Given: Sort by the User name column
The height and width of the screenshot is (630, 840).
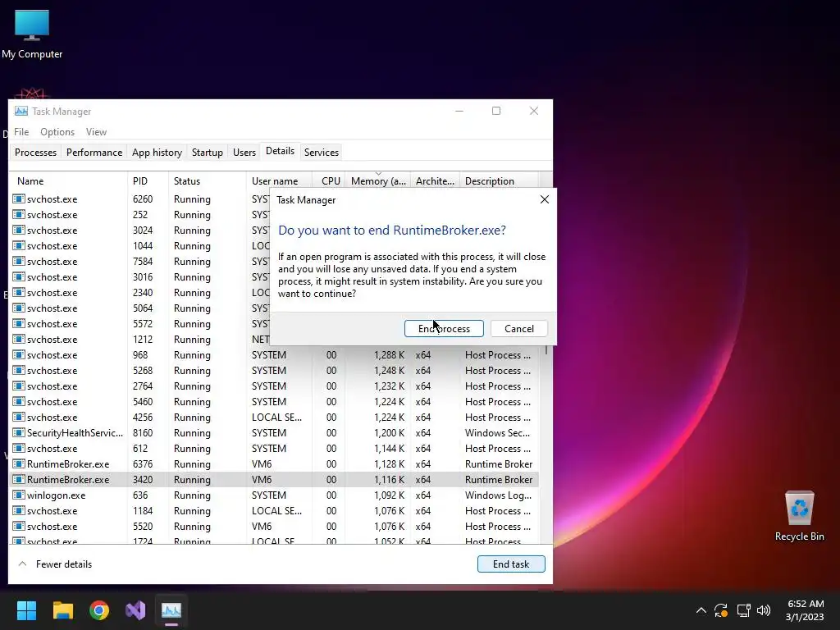Looking at the screenshot, I should tap(279, 181).
